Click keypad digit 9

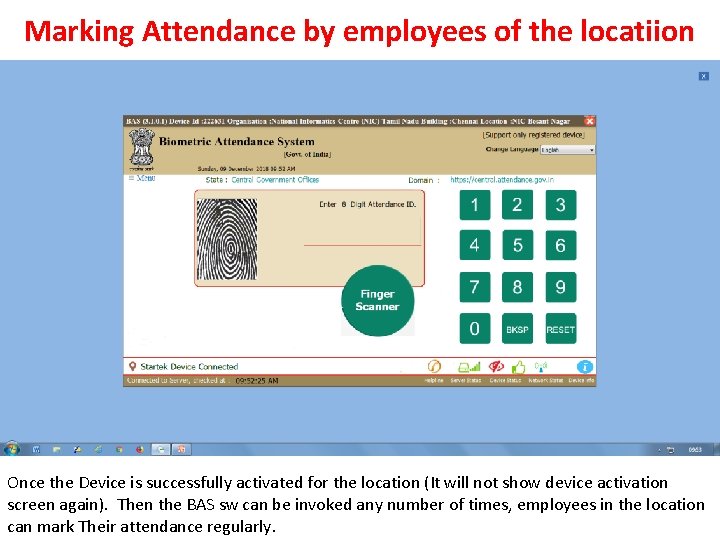click(x=561, y=287)
